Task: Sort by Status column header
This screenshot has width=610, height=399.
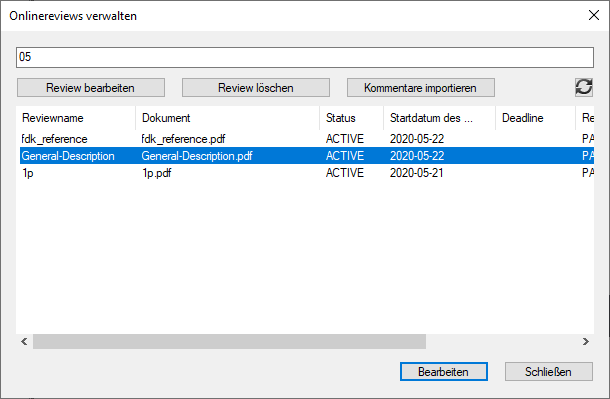Action: tap(352, 118)
